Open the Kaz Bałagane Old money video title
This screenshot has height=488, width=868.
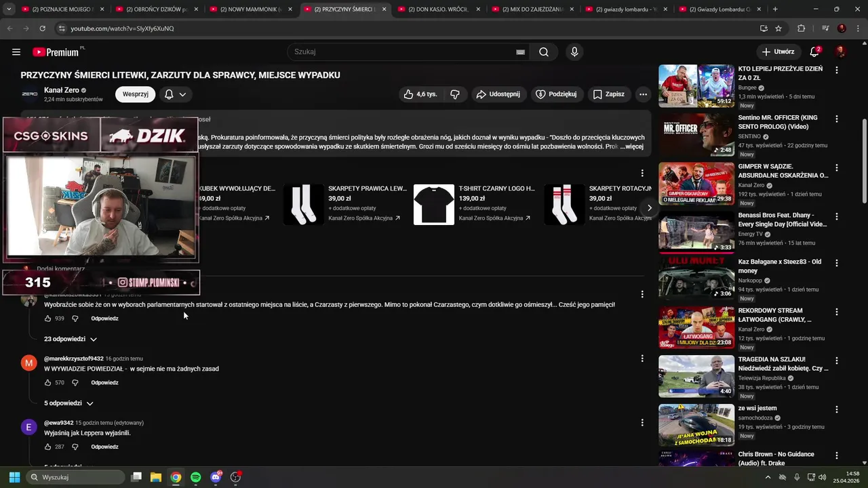pos(779,266)
